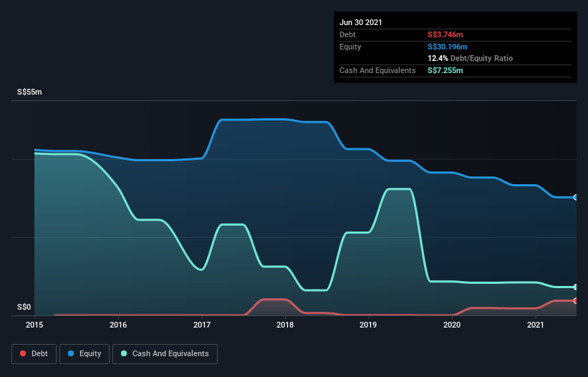Click the S$55m y-axis label

[x=29, y=92]
